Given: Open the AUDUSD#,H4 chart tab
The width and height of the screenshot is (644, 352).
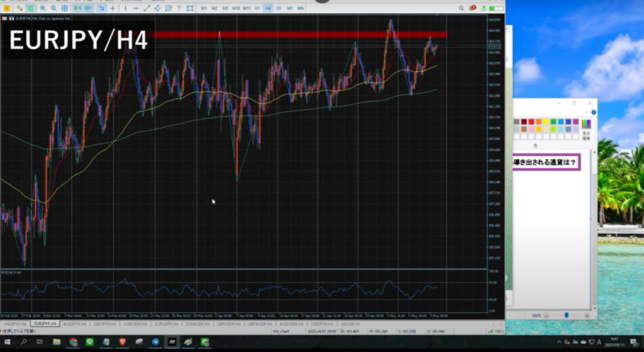Looking at the screenshot, I should pyautogui.click(x=291, y=324).
